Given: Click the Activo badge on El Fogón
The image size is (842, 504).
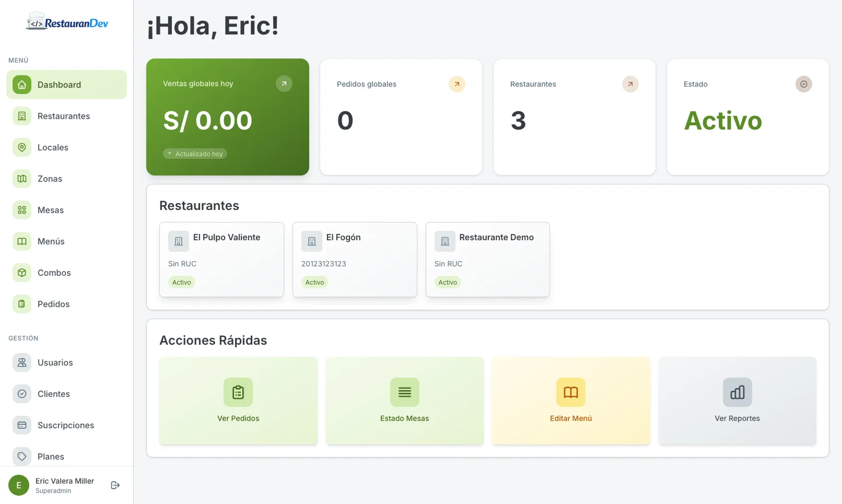Looking at the screenshot, I should point(314,282).
